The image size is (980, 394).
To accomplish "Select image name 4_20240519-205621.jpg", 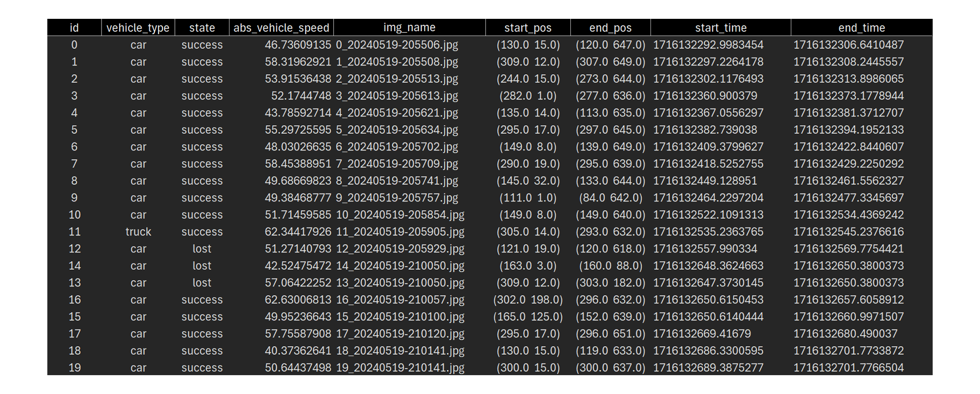I will (x=397, y=113).
